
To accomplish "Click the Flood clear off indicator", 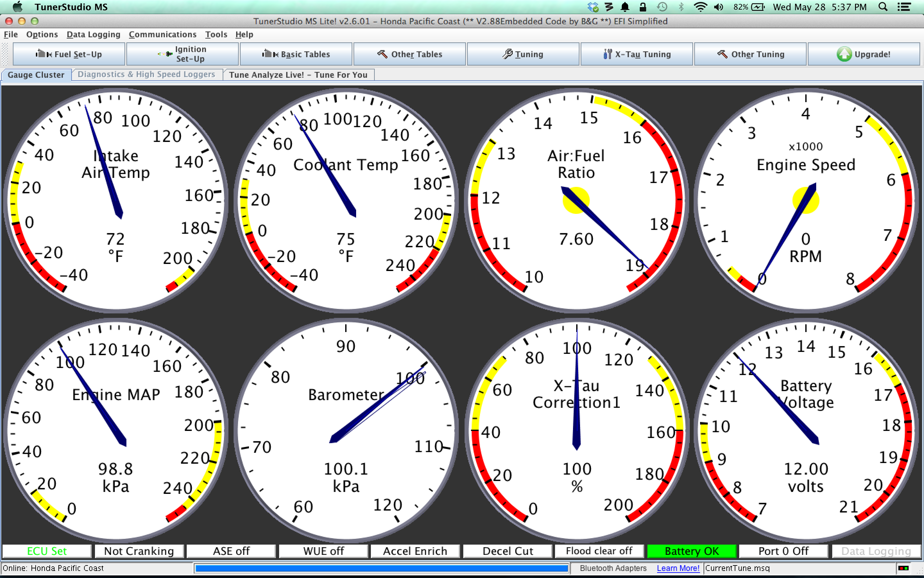I will 599,551.
